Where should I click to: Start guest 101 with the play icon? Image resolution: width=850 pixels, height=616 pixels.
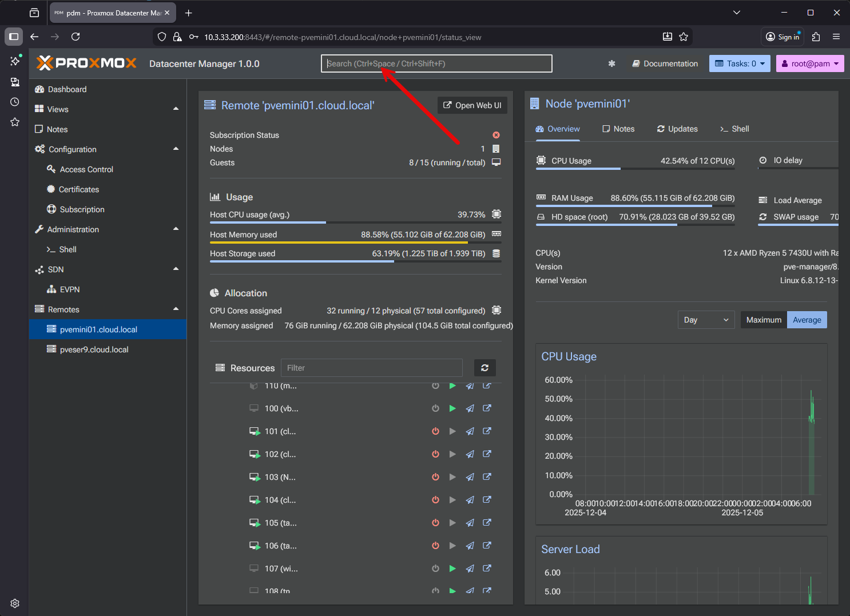[x=452, y=431]
